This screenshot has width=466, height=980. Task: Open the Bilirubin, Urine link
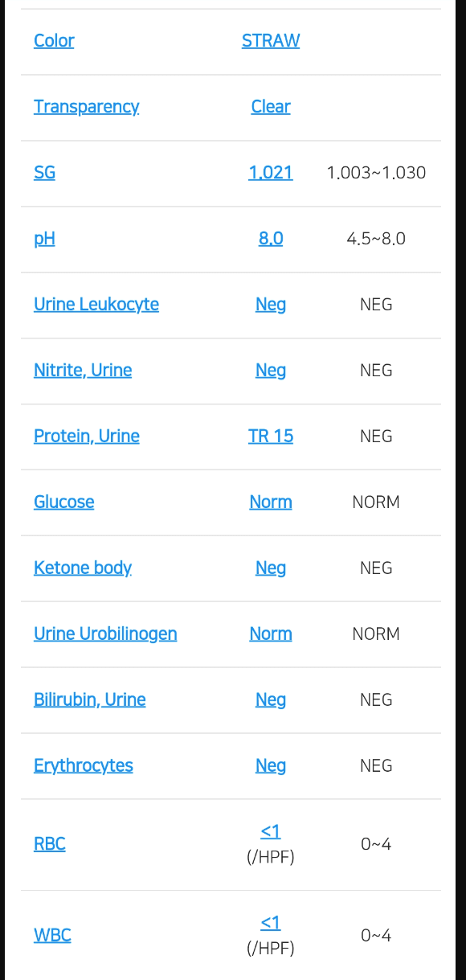click(90, 700)
